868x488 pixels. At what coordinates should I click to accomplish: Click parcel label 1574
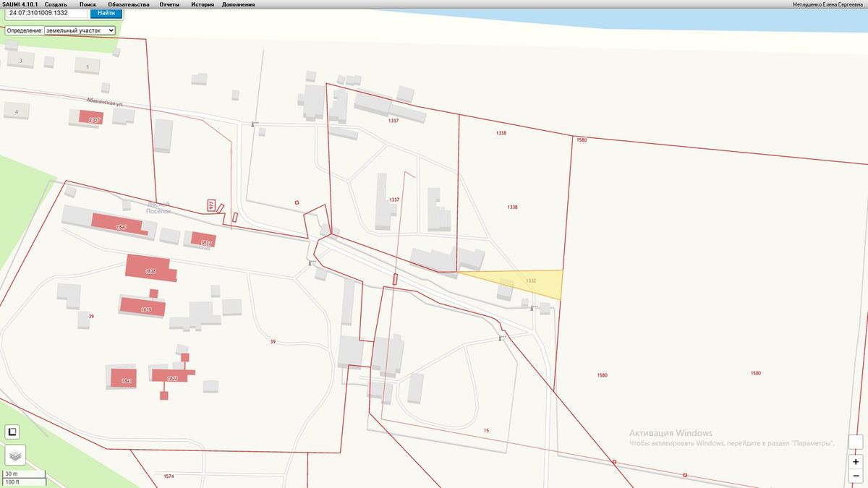pos(169,476)
